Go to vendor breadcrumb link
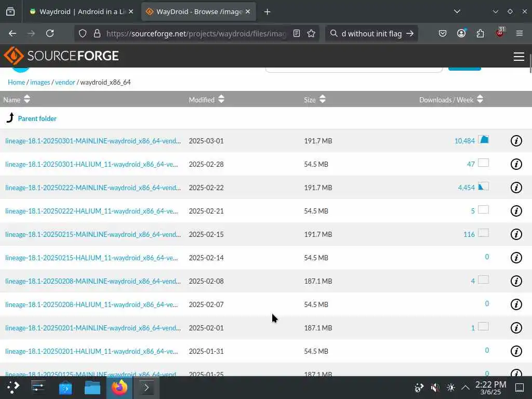Image resolution: width=532 pixels, height=399 pixels. [65, 82]
